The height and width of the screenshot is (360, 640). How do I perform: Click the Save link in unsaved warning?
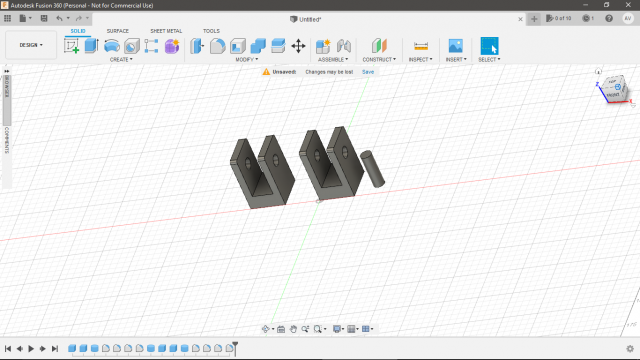(x=368, y=72)
